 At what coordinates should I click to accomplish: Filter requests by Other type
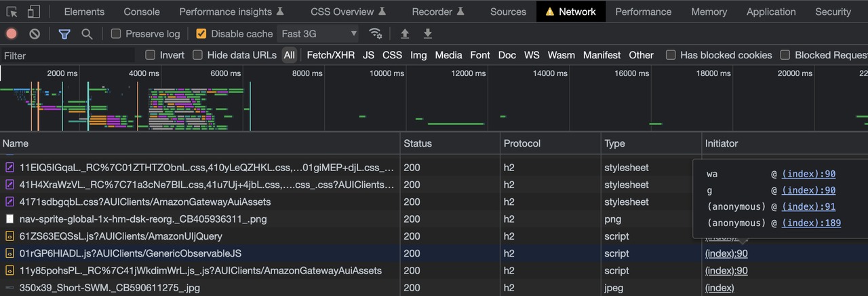point(641,55)
